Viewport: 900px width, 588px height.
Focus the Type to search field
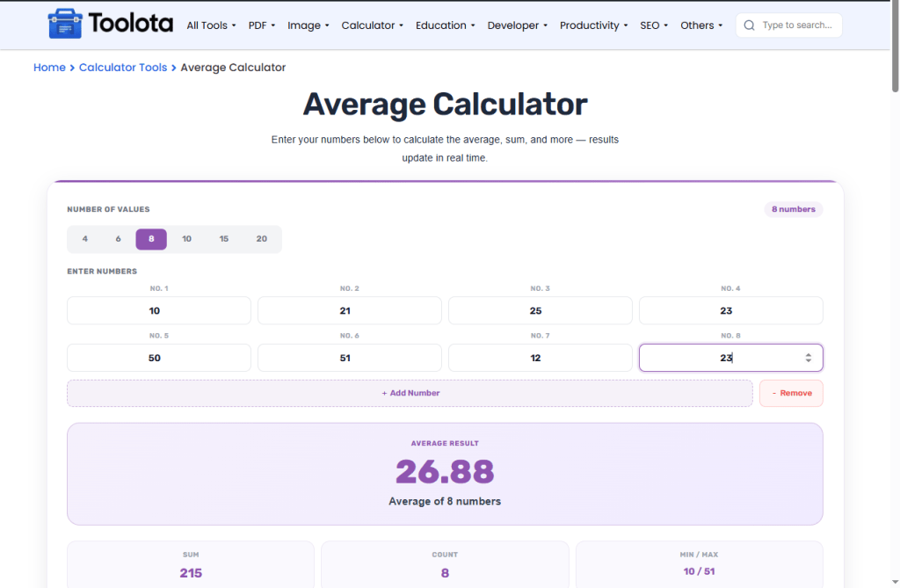pos(789,25)
